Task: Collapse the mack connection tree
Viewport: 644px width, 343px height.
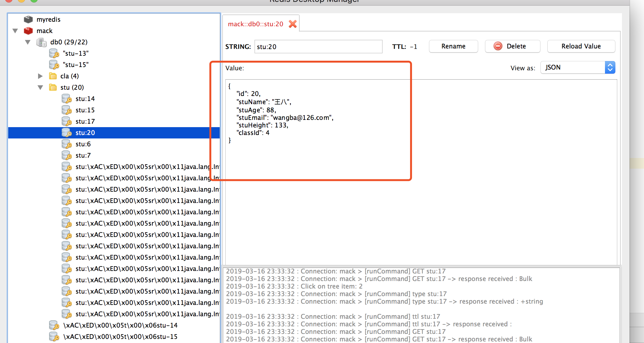Action: [x=15, y=31]
